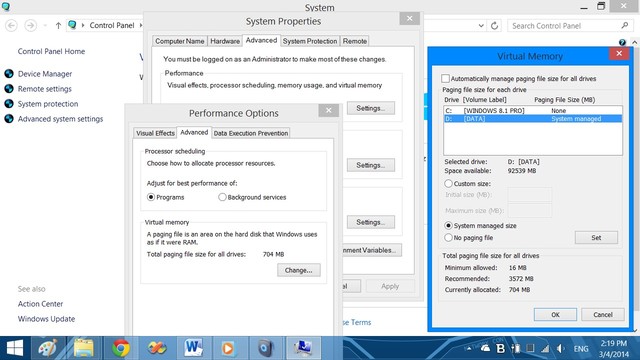Launch Google Chrome from the taskbar
Screen dimensions: 640x360
[x=121, y=348]
